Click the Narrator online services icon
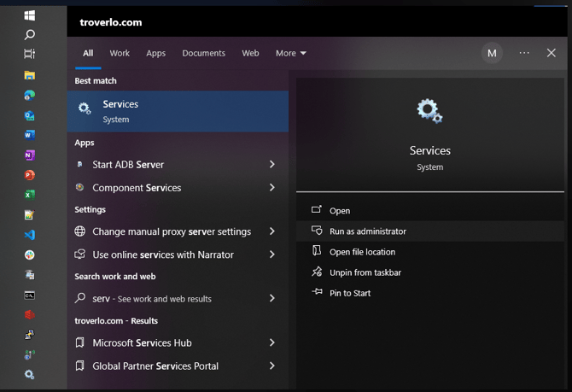The image size is (572, 392). pos(80,254)
